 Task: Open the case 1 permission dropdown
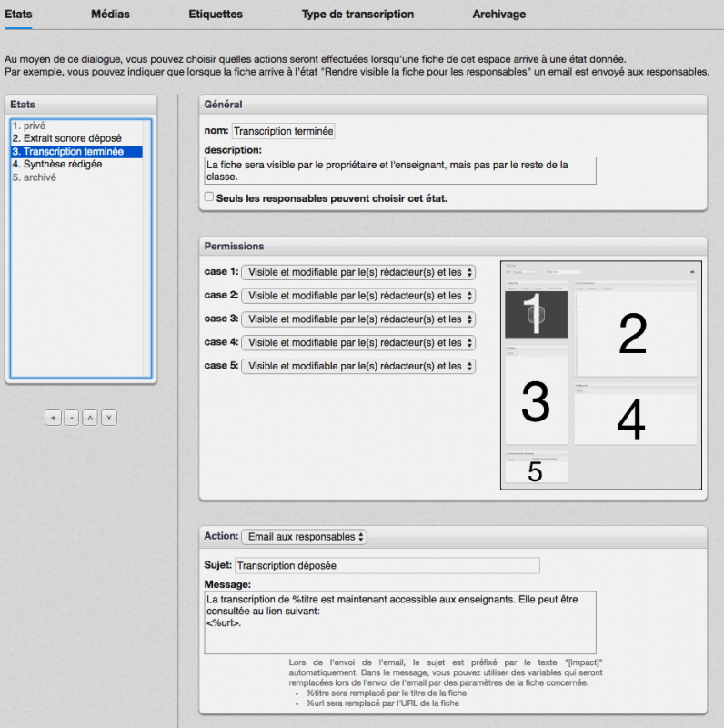[x=357, y=271]
